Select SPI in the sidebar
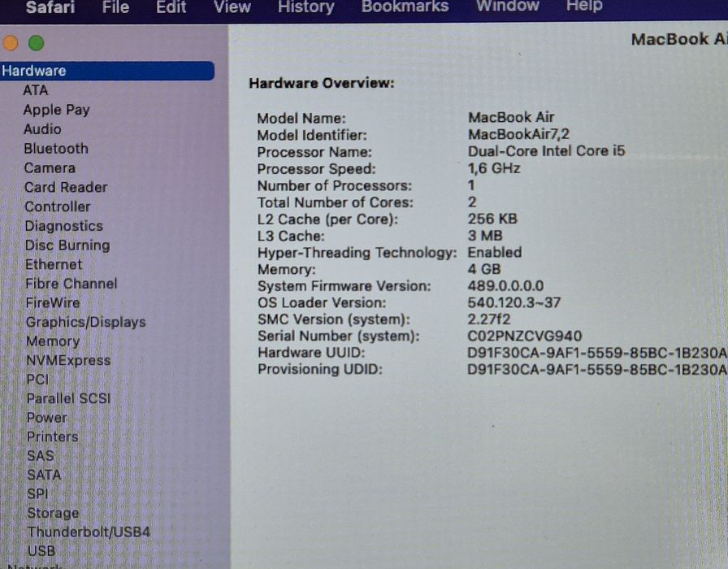 (x=37, y=493)
